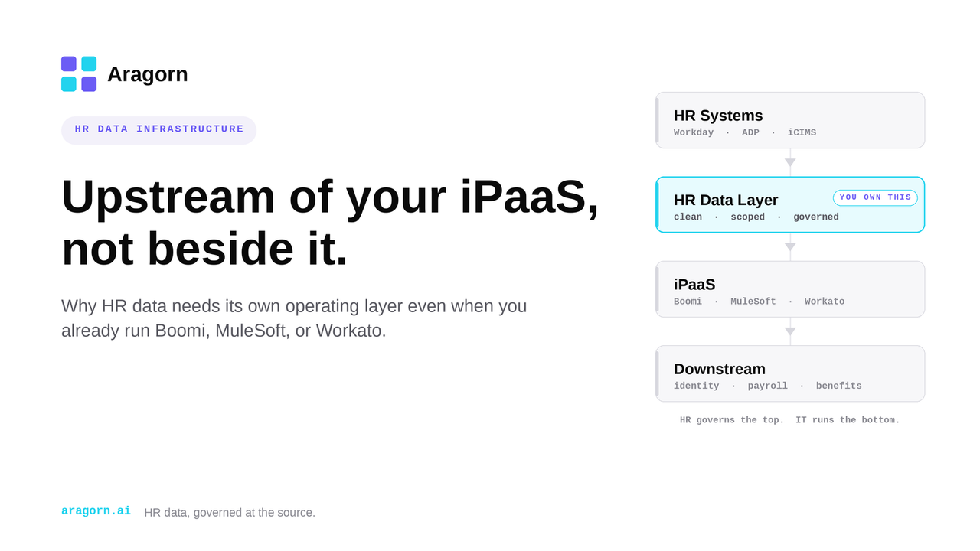980x551 pixels.
Task: Click the Aragorn brand name text
Action: pyautogui.click(x=148, y=74)
